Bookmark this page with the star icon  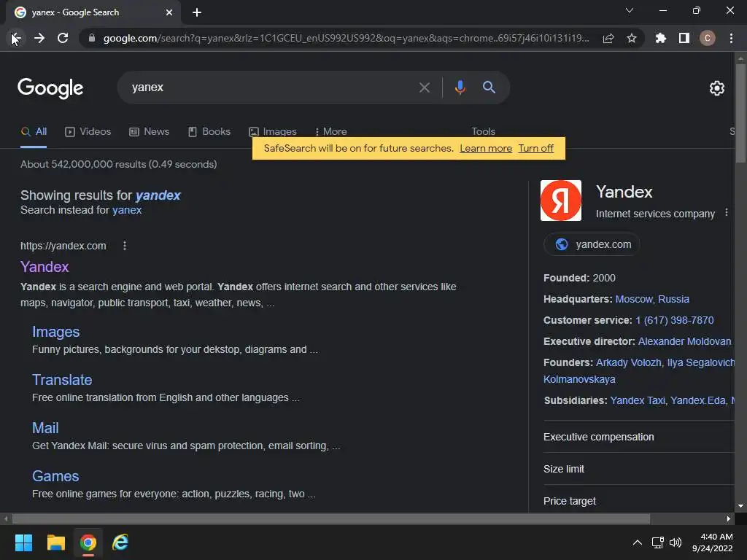coord(632,38)
